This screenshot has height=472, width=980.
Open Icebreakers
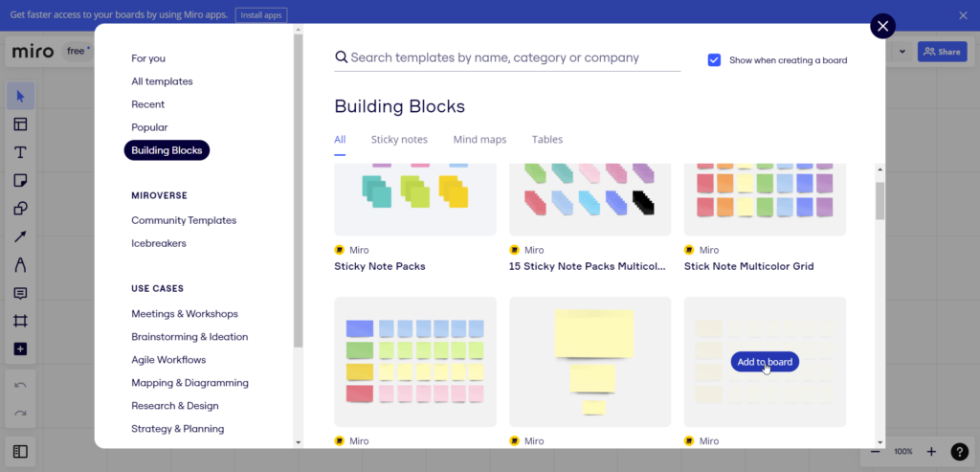(x=159, y=243)
